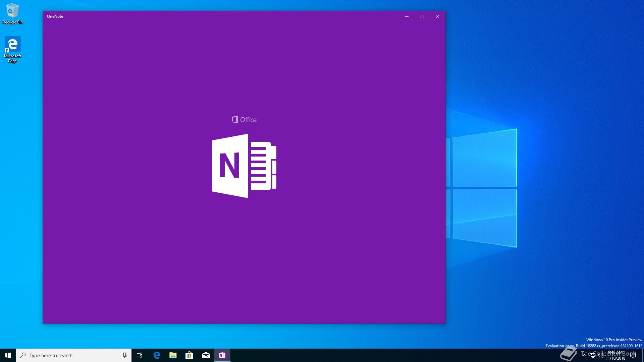Open the Windows Start menu
This screenshot has height=362, width=644.
coord(8,355)
